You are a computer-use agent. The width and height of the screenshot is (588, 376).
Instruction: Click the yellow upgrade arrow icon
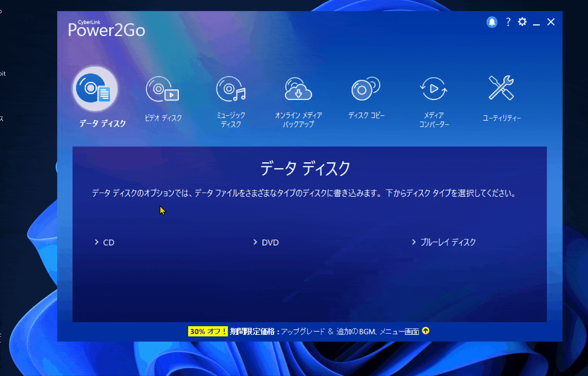[426, 331]
